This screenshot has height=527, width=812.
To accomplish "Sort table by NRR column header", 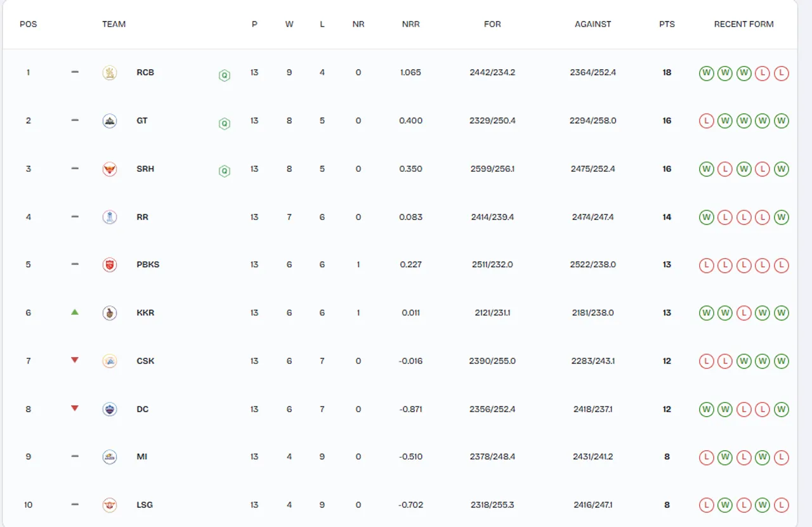I will point(411,24).
